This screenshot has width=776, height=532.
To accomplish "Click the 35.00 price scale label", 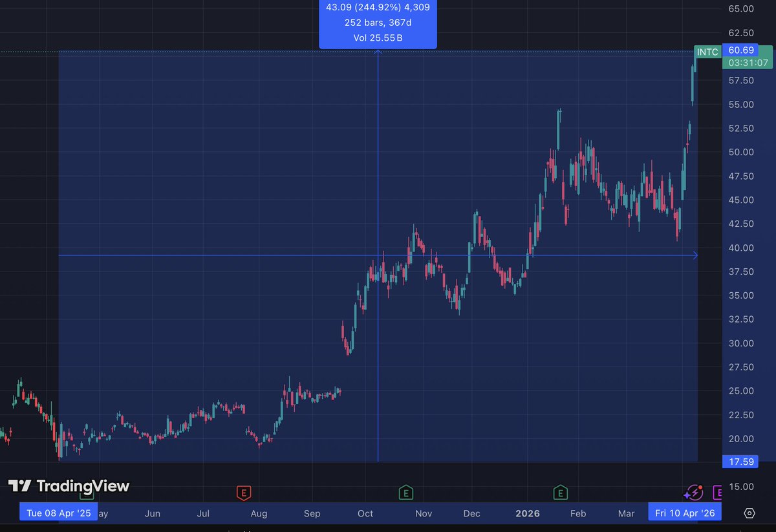I will 740,296.
